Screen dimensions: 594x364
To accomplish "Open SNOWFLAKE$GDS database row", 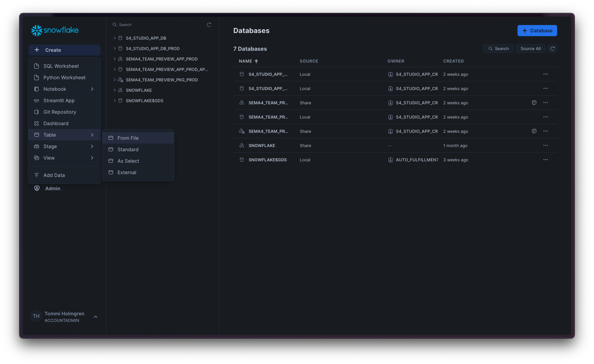I will click(395, 160).
